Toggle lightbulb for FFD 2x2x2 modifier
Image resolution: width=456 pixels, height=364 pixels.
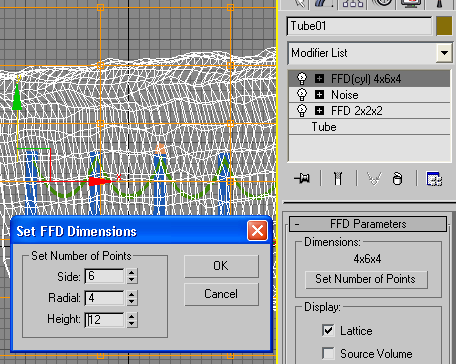click(x=302, y=110)
